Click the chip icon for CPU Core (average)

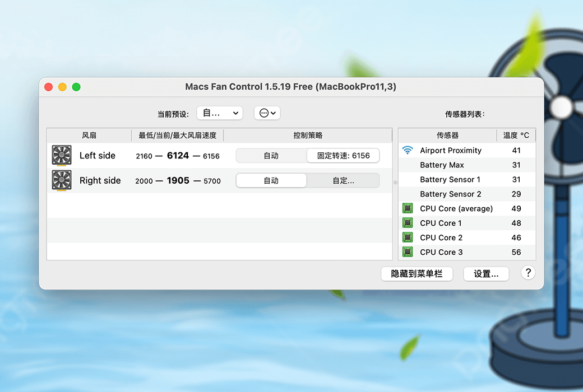point(408,208)
